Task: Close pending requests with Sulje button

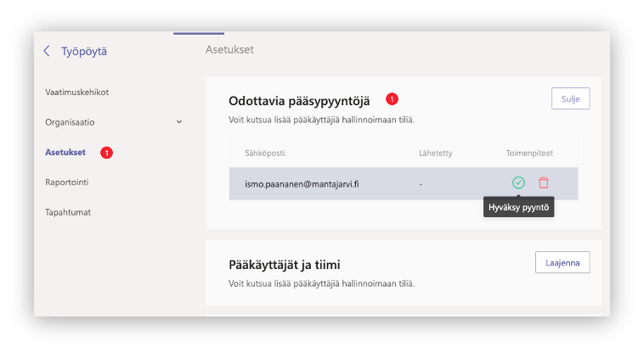Action: [570, 98]
